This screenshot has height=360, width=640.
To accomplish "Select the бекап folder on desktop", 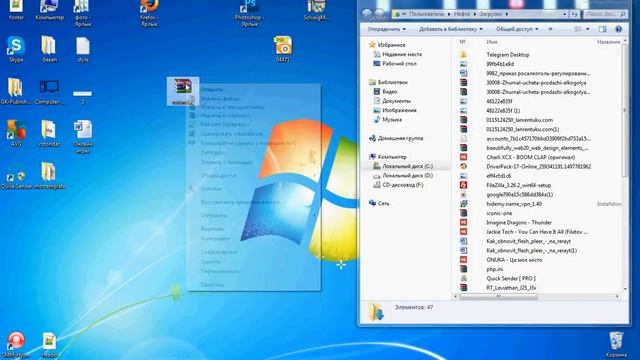I will click(49, 49).
